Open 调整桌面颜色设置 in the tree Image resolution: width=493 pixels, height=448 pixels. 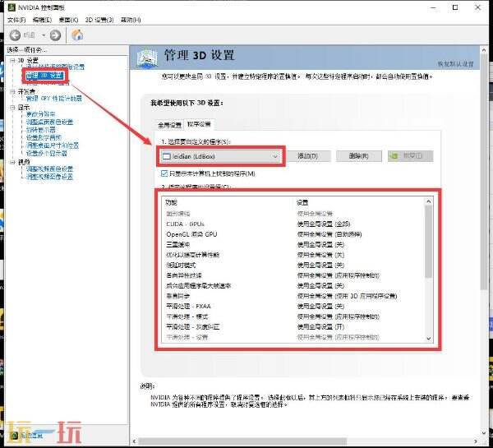(x=49, y=122)
